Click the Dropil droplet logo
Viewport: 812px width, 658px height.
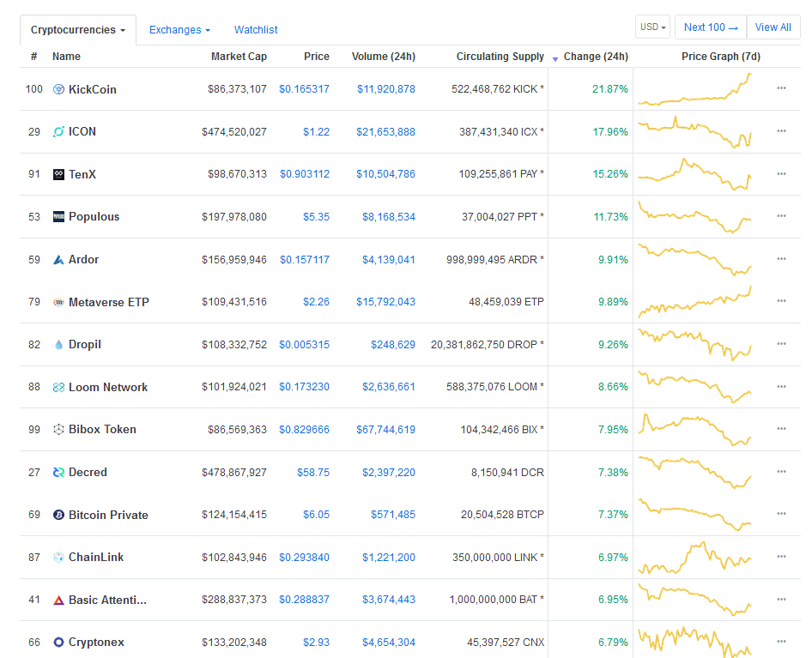coord(58,344)
